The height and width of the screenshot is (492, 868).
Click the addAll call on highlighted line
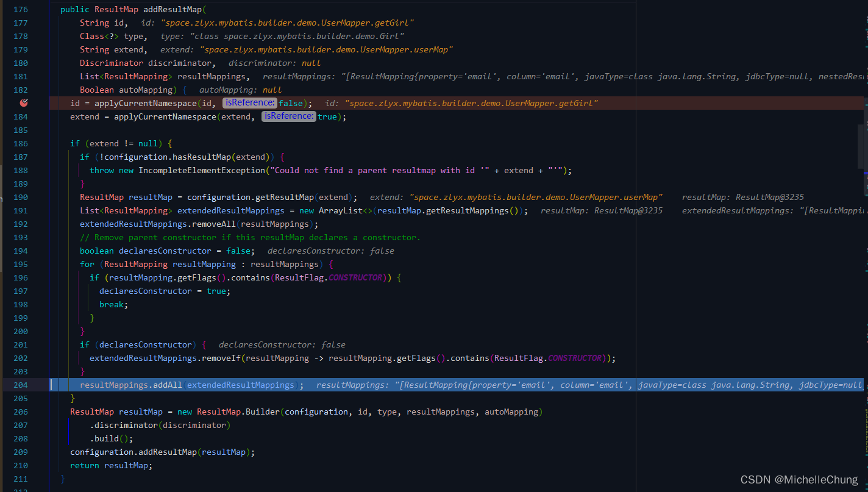tap(168, 385)
